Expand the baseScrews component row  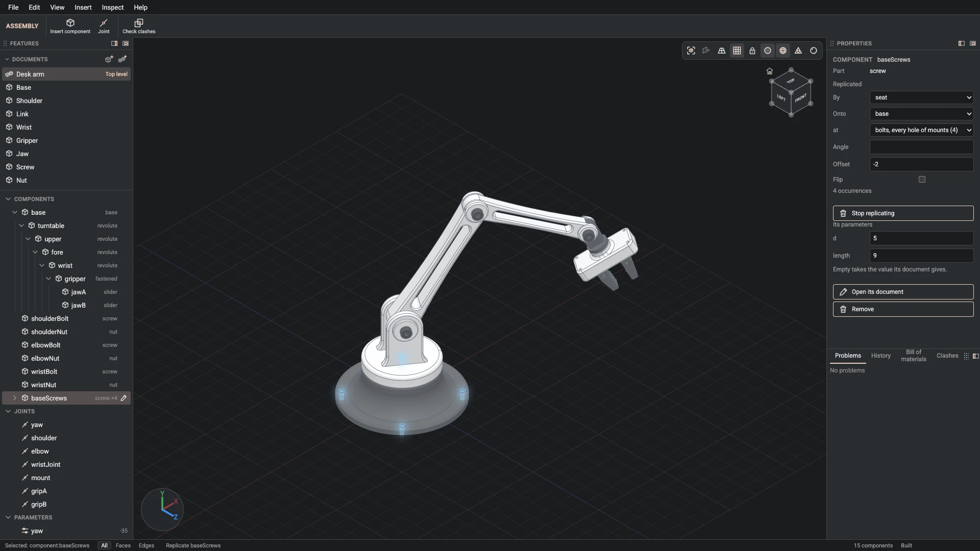coord(15,398)
